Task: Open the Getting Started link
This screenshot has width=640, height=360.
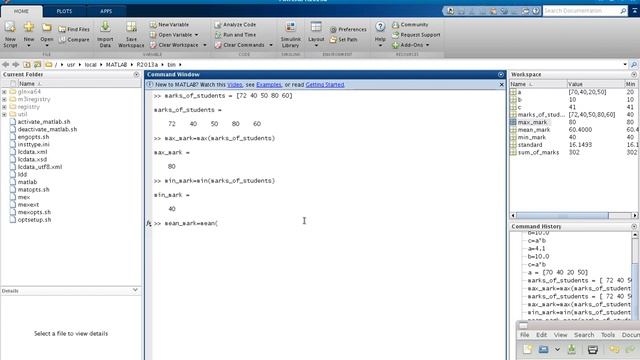Action: coord(325,85)
